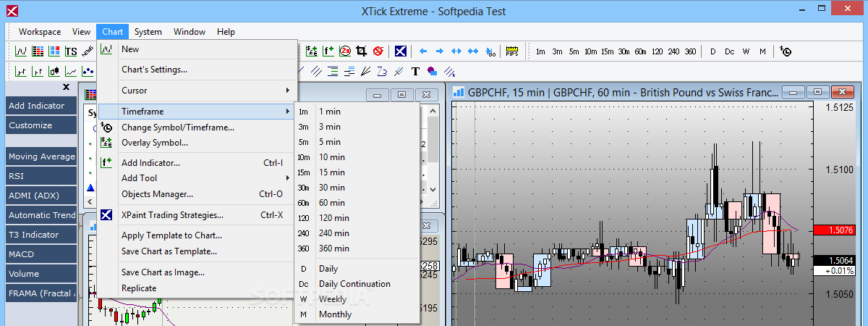Click the Customize sidebar button
The width and height of the screenshot is (868, 326).
point(41,125)
